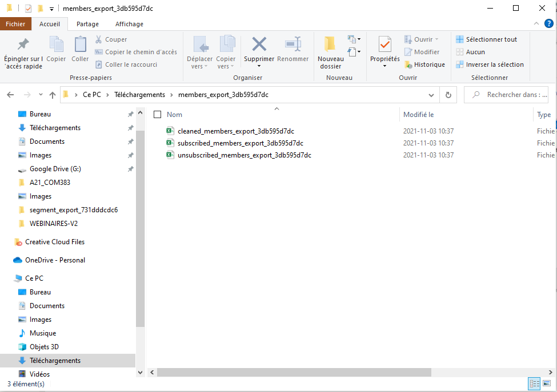The width and height of the screenshot is (557, 392).
Task: Open the Ouvrir dropdown arrow
Action: [435, 39]
